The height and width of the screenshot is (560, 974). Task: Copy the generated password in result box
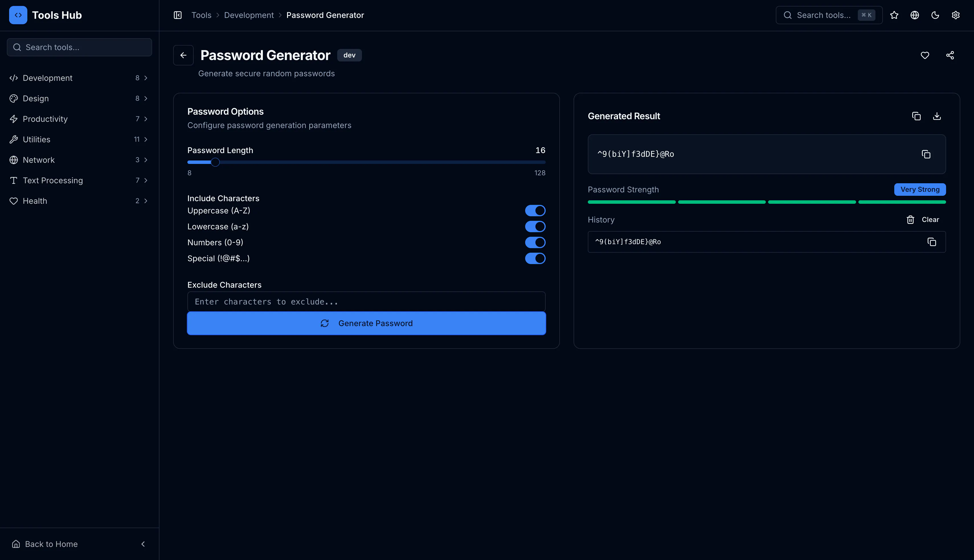926,154
